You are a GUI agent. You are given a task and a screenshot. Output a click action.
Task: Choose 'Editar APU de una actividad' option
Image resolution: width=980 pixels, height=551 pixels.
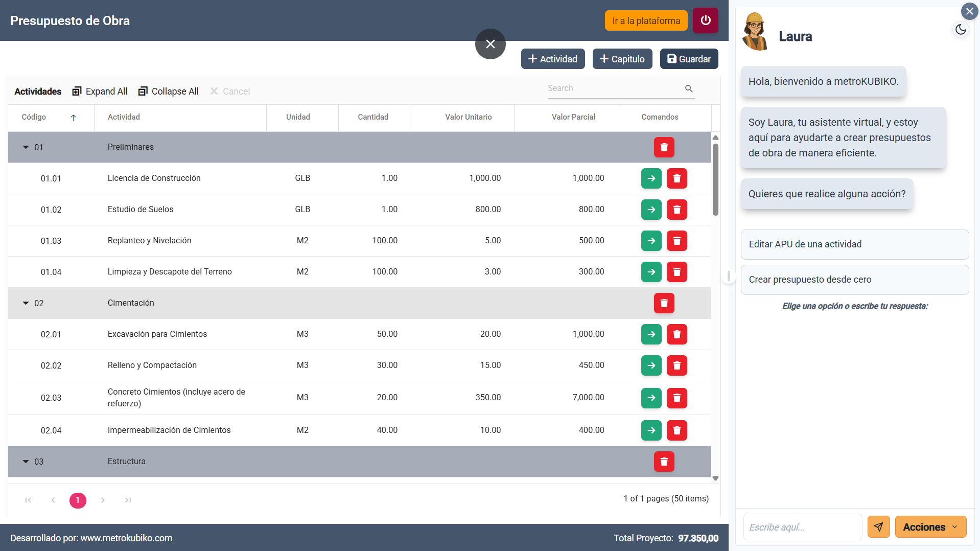click(x=854, y=244)
